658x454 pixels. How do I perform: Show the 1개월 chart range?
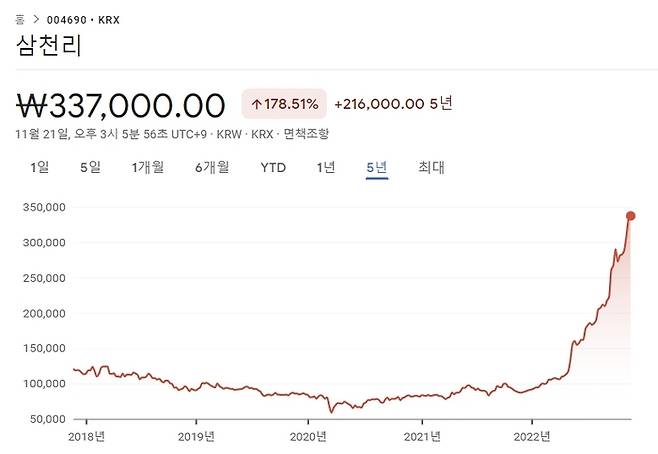(147, 167)
